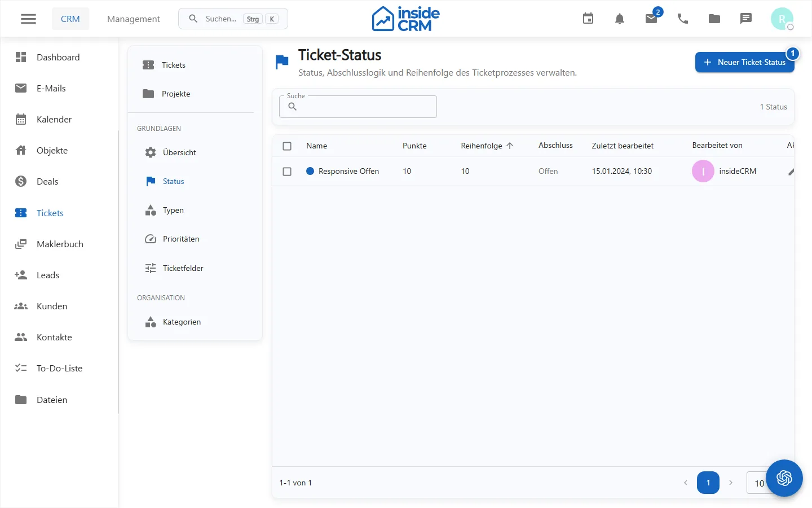This screenshot has height=508, width=812.
Task: Click the Kategorien shapes icon
Action: pyautogui.click(x=151, y=322)
